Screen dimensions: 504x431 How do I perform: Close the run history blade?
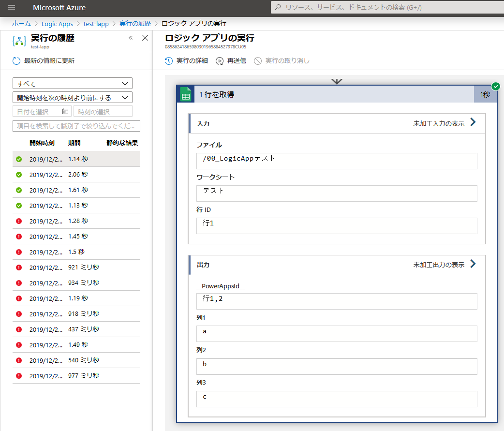tap(145, 38)
